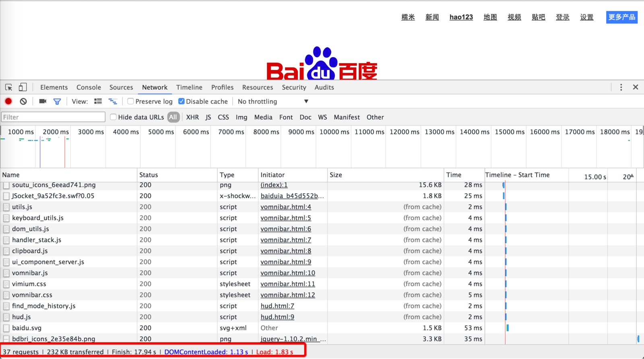Activate the inspect element selector icon
Viewport: 644px width, 359px height.
click(x=8, y=87)
